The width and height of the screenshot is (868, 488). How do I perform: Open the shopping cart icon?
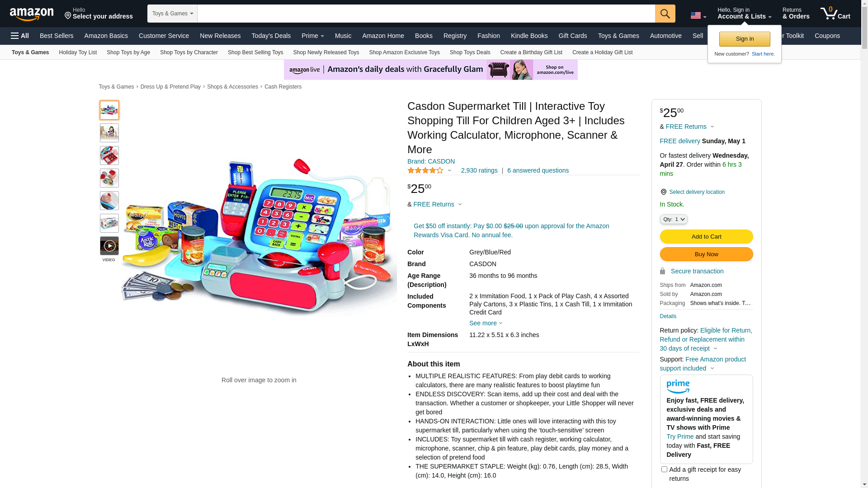coord(835,13)
